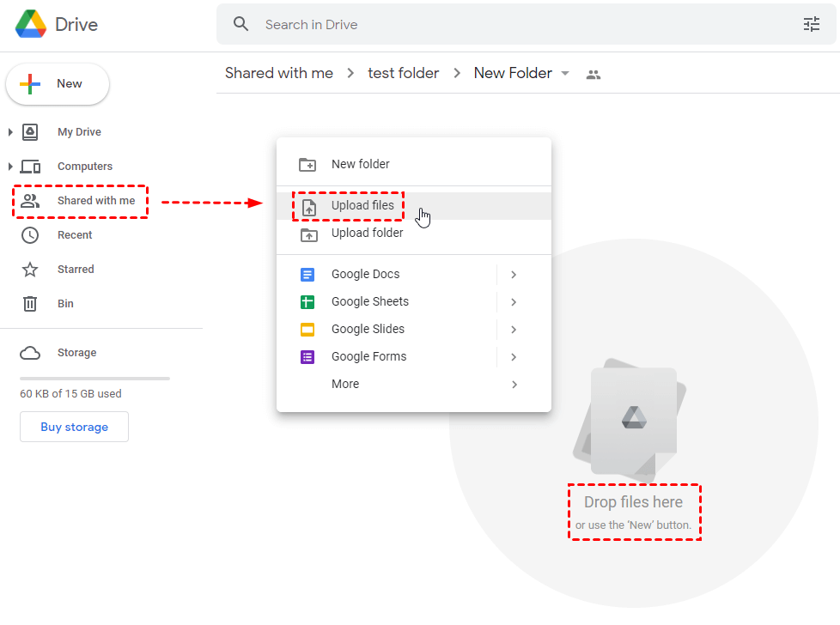The width and height of the screenshot is (840, 625).
Task: Expand Google Docs submenu arrow
Action: [x=514, y=275]
